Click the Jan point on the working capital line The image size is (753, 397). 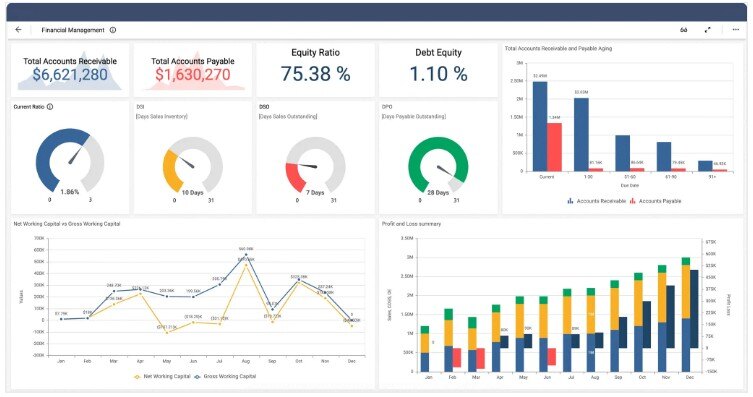click(x=61, y=319)
